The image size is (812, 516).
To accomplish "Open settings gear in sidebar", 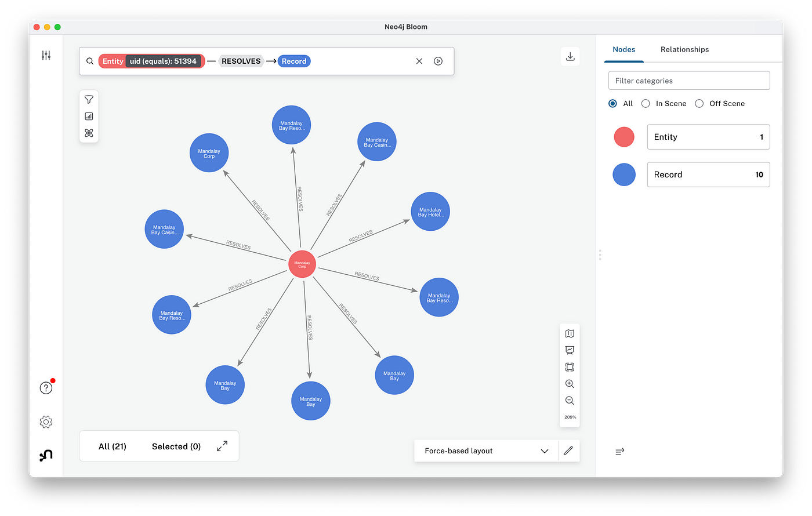I will 46,422.
